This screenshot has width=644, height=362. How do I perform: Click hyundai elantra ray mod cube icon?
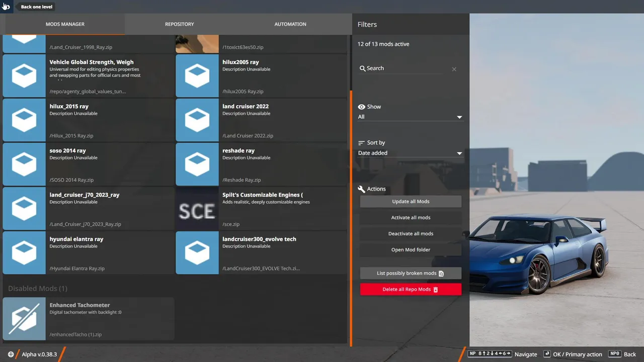coord(24,253)
